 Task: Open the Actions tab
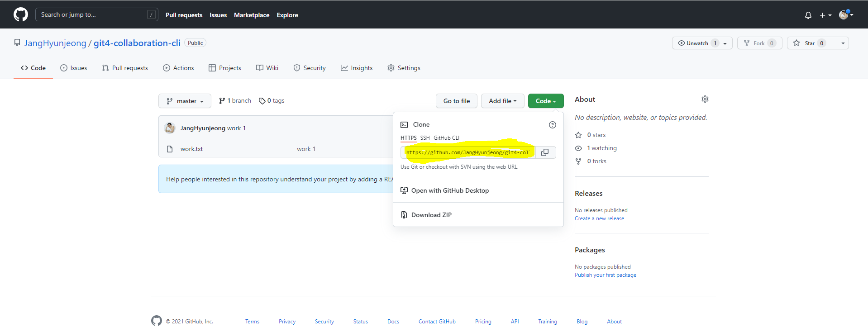178,68
